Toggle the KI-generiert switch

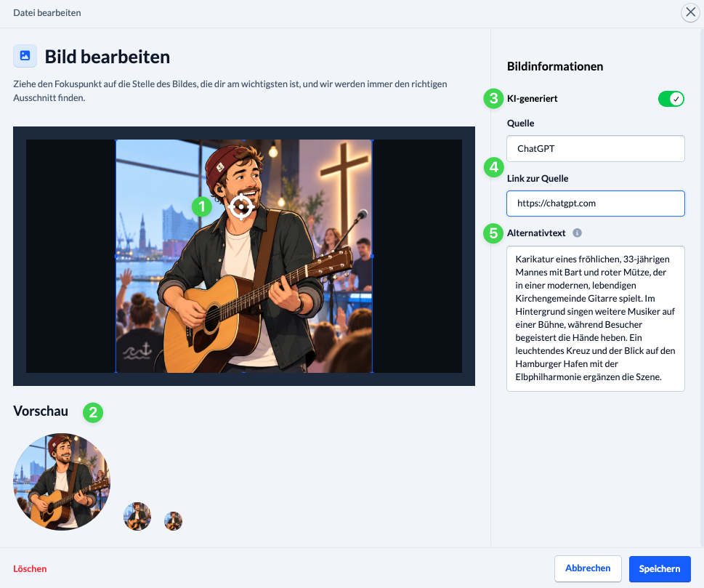(x=671, y=99)
